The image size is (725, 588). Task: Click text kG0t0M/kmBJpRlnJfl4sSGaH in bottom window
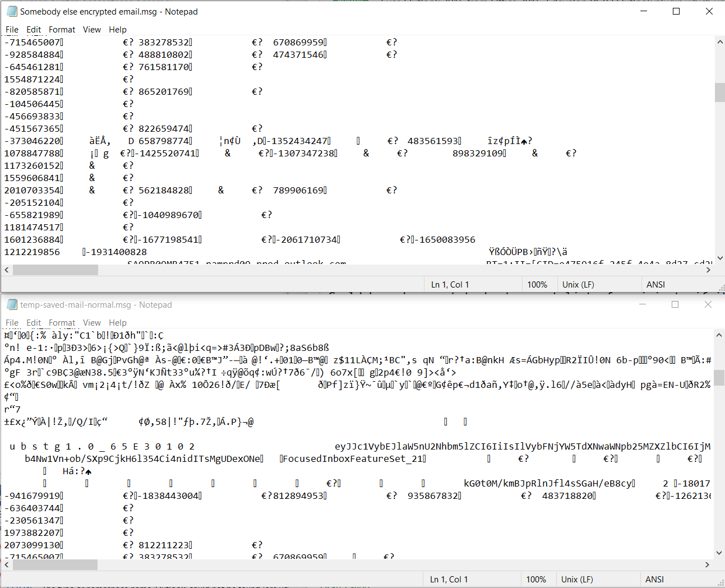pos(548,484)
